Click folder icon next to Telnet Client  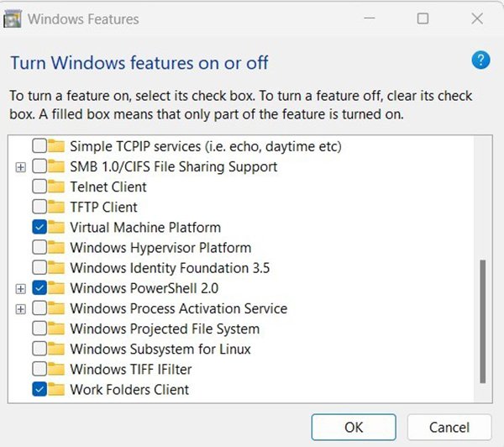(56, 187)
